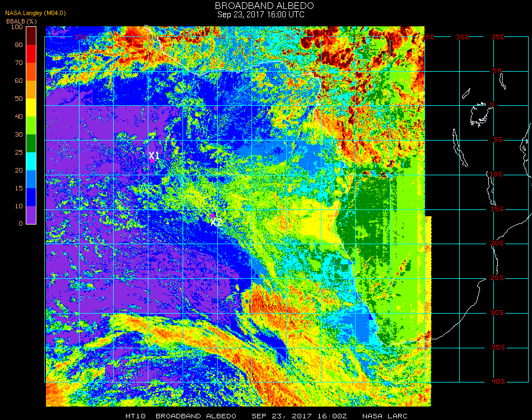Click legend value 10
Screen dimensions: 532x420
tap(18, 206)
